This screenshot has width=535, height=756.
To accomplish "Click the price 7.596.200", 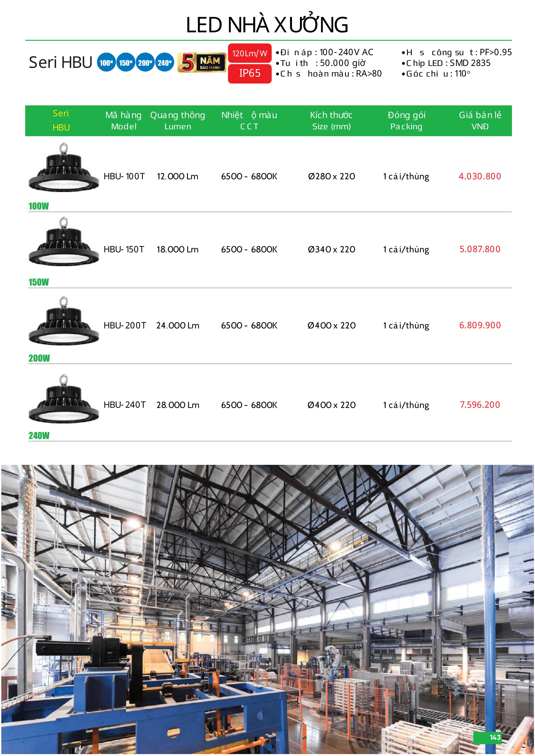I will point(480,405).
